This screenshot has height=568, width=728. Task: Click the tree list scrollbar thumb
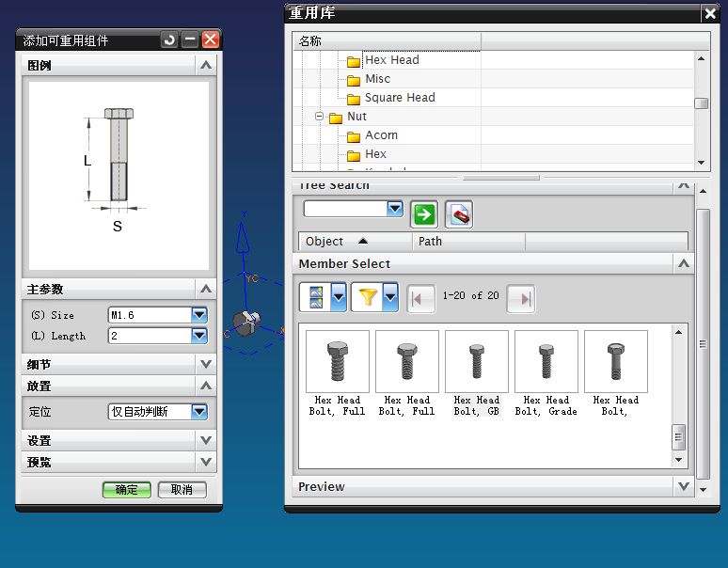point(701,103)
